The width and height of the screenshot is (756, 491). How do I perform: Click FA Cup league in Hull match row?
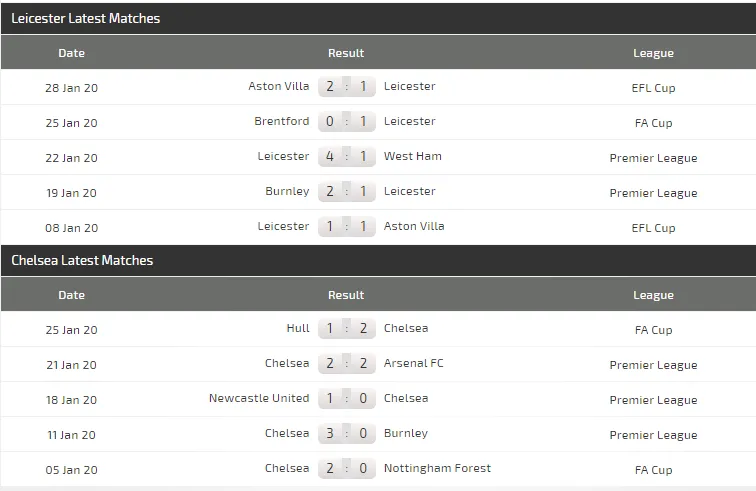pyautogui.click(x=654, y=330)
